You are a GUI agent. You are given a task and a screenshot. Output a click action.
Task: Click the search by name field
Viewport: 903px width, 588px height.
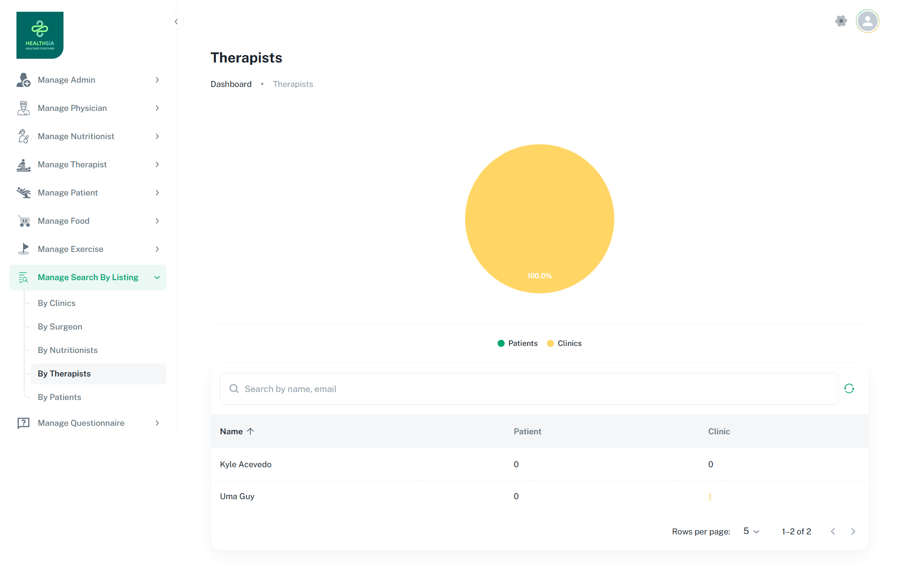click(529, 389)
